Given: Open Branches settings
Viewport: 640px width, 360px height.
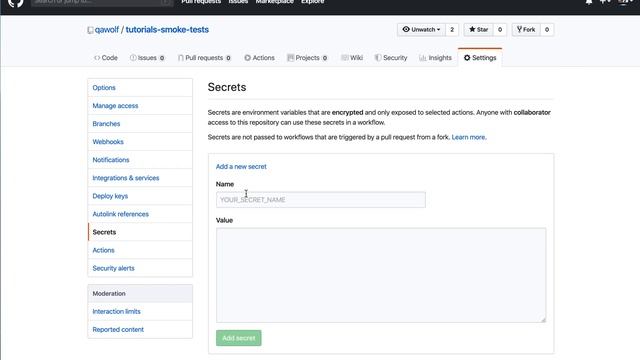Looking at the screenshot, I should point(140,124).
